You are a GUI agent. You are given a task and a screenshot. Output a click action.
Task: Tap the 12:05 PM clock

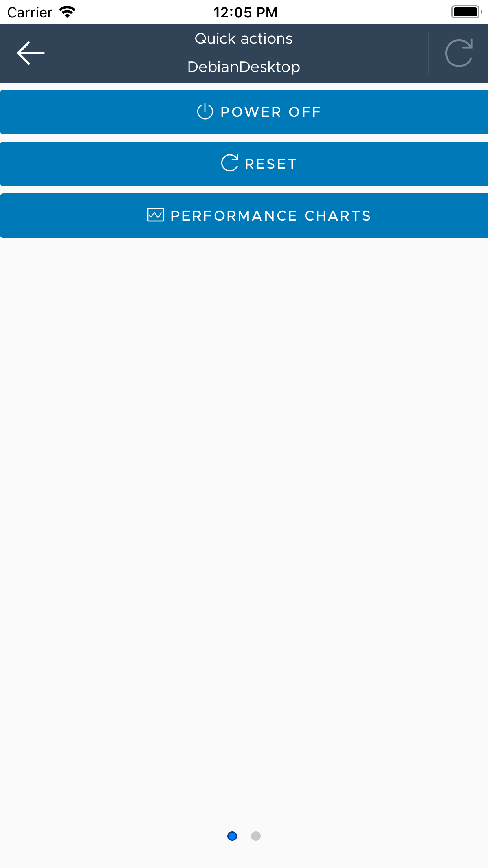[x=245, y=13]
